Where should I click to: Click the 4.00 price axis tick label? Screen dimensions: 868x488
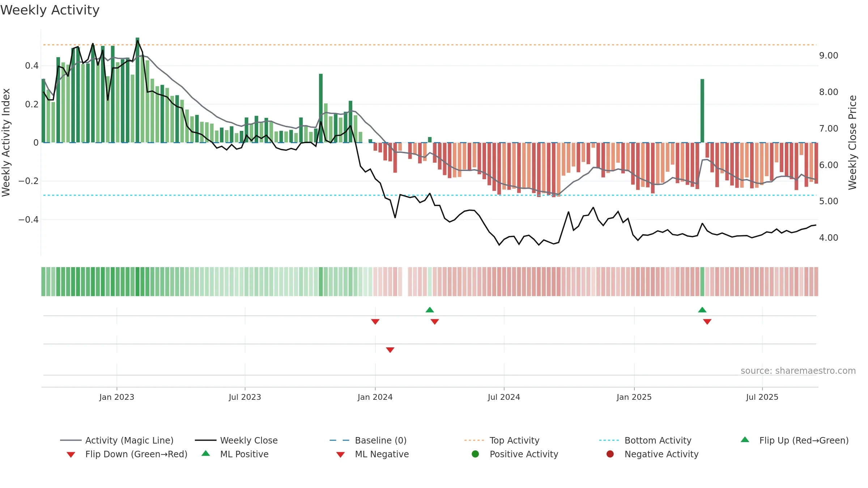pyautogui.click(x=829, y=238)
